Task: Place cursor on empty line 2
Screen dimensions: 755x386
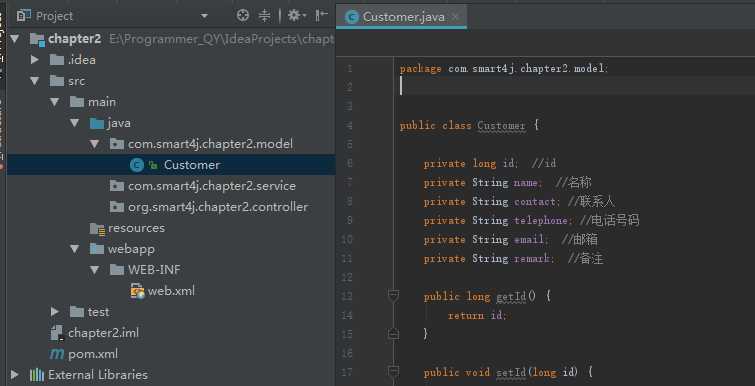Action: (573, 87)
